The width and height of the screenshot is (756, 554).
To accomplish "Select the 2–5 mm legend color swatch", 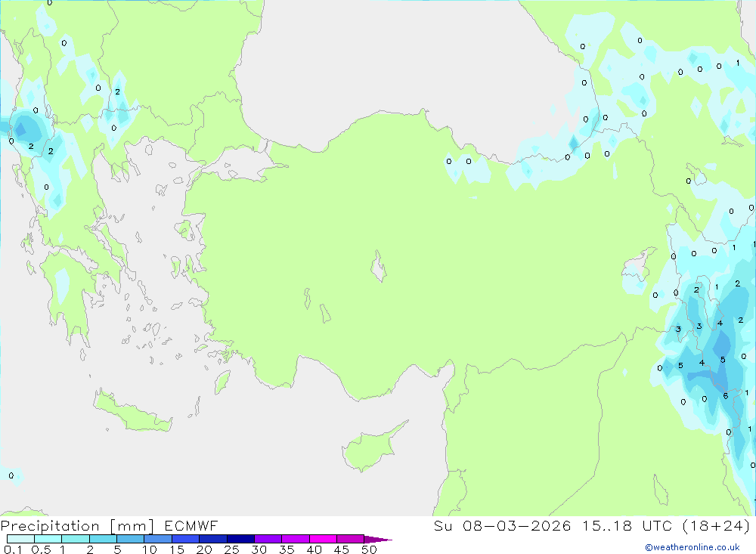I will 103,539.
